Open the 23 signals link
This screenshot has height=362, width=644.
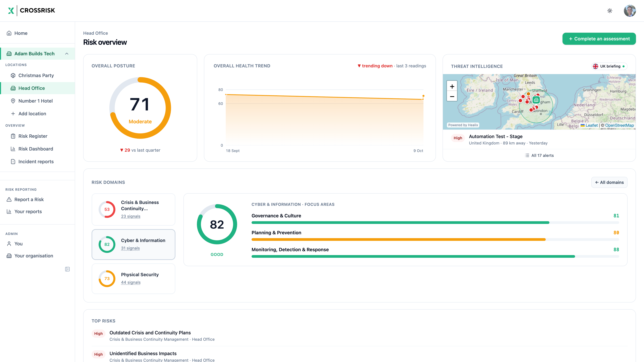click(130, 216)
